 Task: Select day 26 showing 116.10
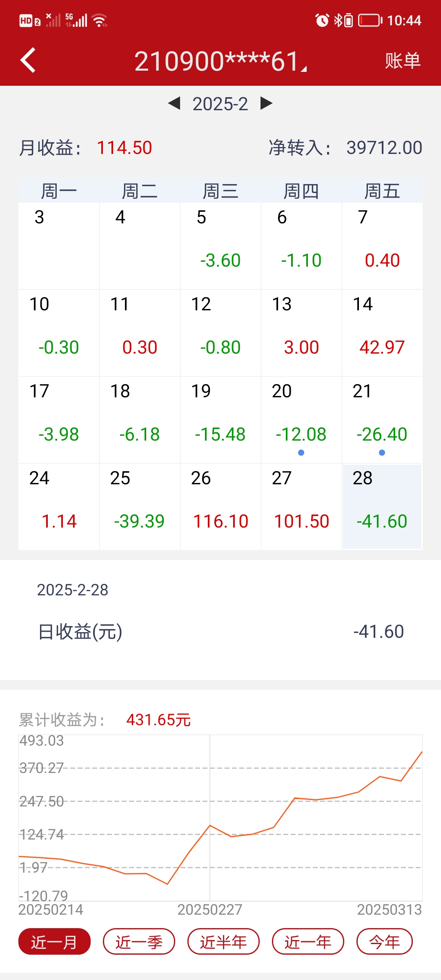pyautogui.click(x=220, y=507)
